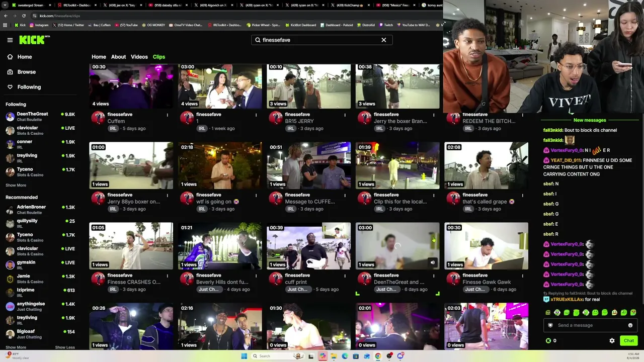Play the BR15 JERRY clip thumbnail
644x362 pixels.
pos(309,86)
